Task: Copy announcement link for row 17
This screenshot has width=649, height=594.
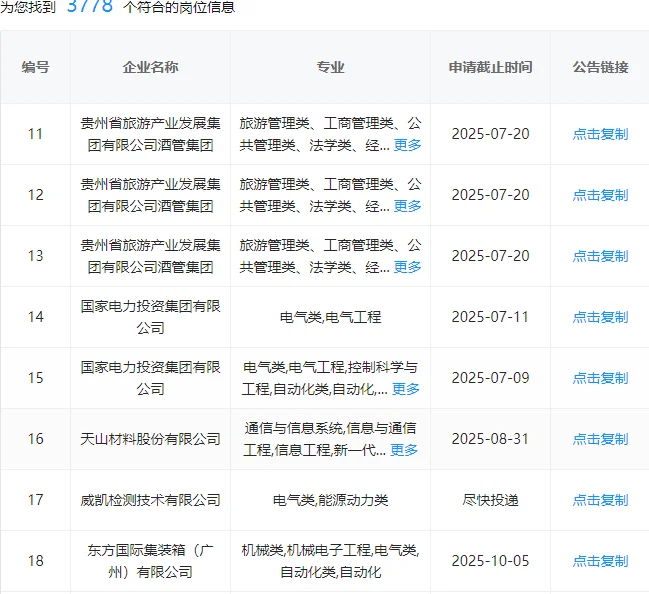Action: click(x=600, y=500)
